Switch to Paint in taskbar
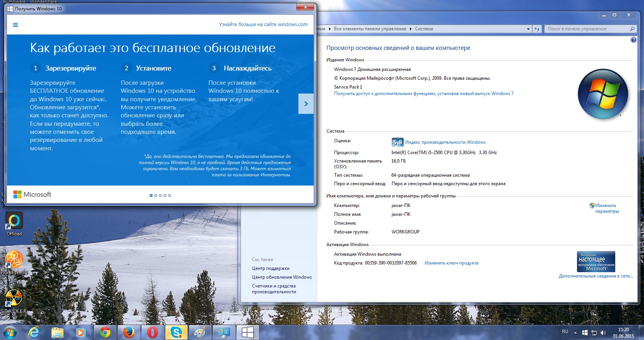Screen dimensions: 644x340 [x=200, y=333]
